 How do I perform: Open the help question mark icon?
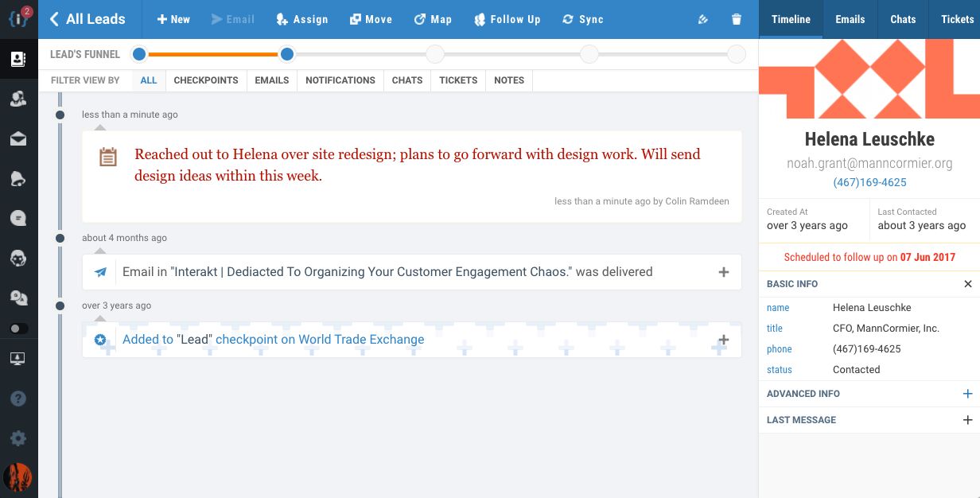[x=18, y=399]
